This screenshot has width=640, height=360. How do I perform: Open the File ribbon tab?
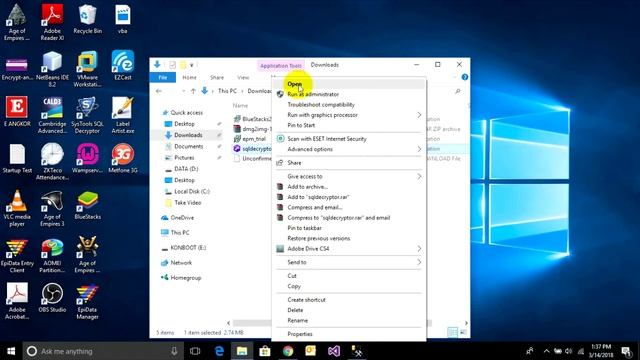(162, 77)
